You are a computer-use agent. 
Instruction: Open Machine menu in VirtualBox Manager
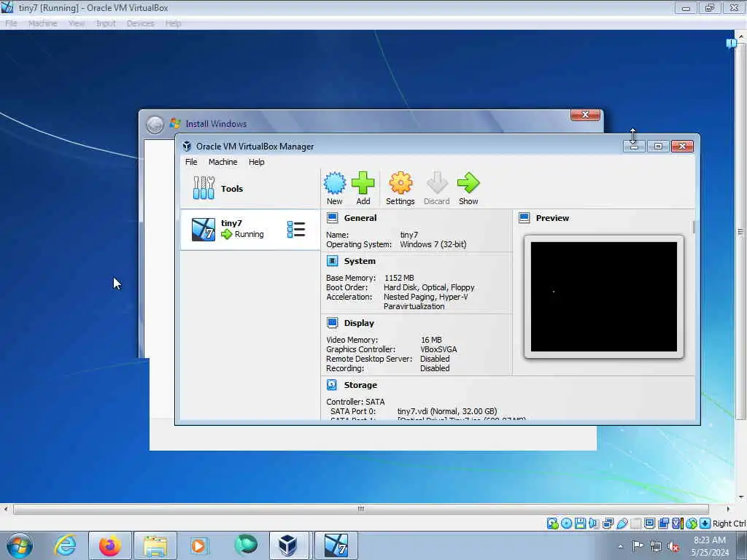tap(223, 162)
